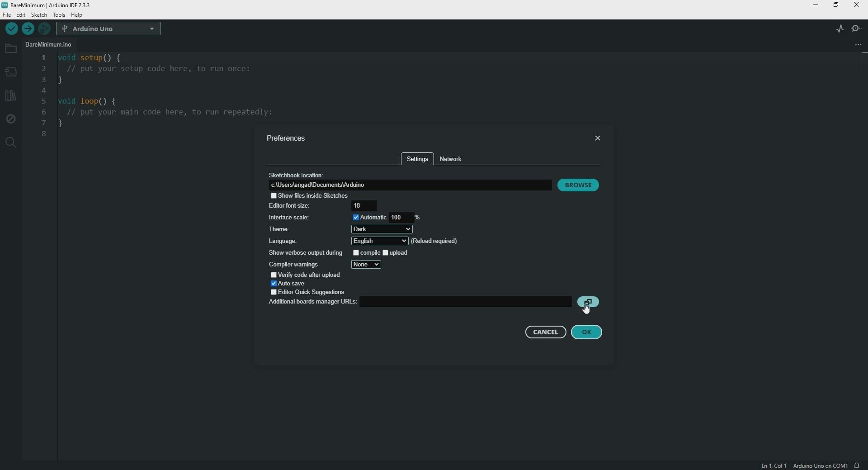Viewport: 868px width, 470px height.
Task: Open the Serial Plotter icon
Action: (840, 29)
